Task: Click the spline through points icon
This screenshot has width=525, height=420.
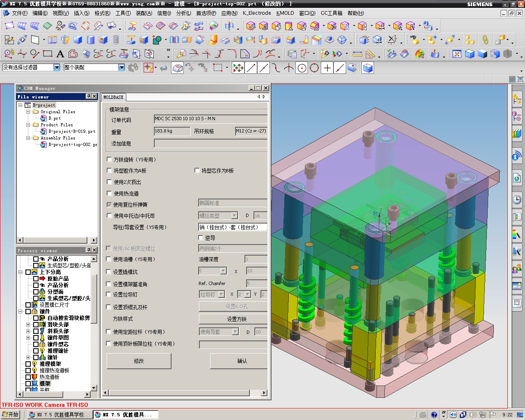Action: tap(22, 54)
